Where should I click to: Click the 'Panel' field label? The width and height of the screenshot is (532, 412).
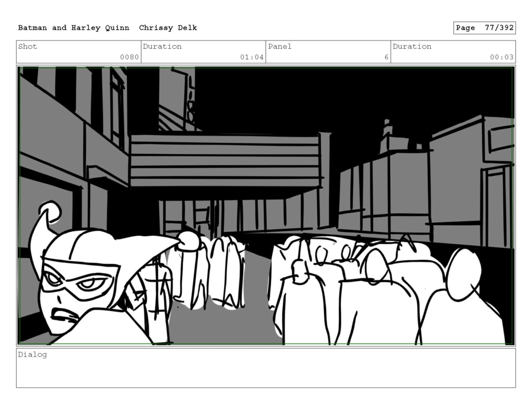[x=280, y=46]
